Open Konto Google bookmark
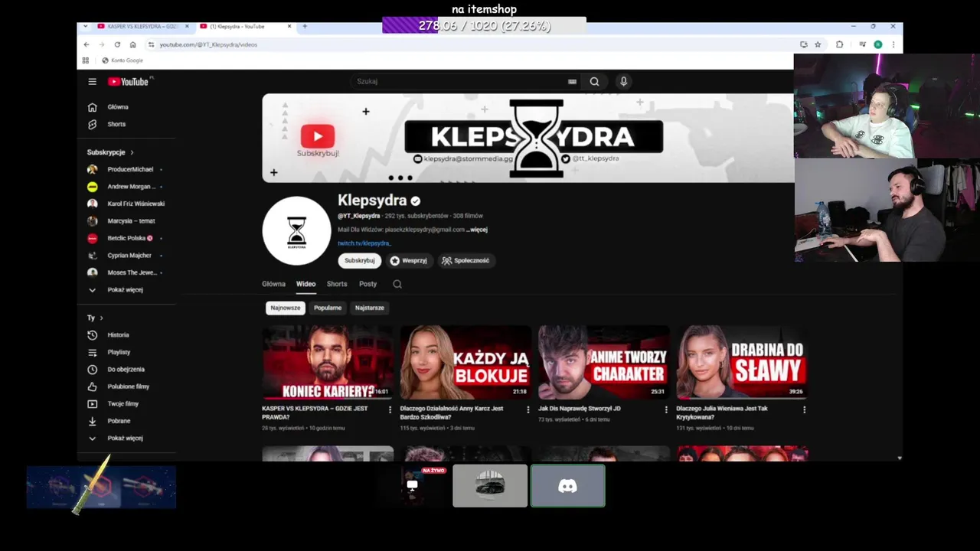 tap(122, 60)
